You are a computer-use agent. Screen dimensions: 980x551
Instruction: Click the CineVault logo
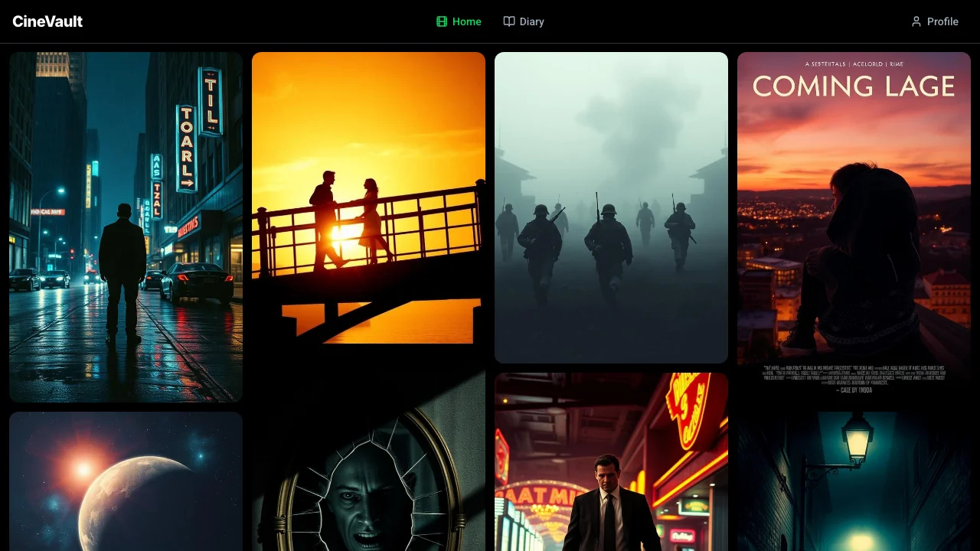click(47, 21)
